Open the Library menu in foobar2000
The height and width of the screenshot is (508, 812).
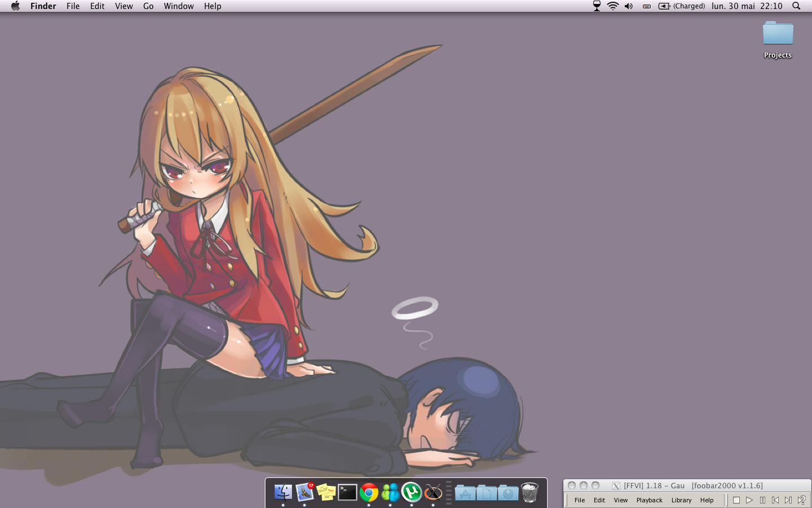click(x=681, y=500)
